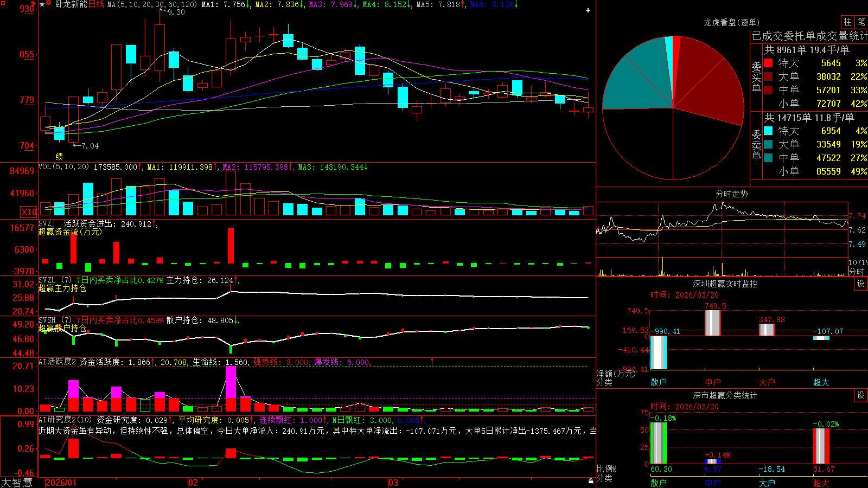This screenshot has width=868, height=488.
Task: Click the 主力持仓: 26.124 reading
Action: [x=202, y=280]
